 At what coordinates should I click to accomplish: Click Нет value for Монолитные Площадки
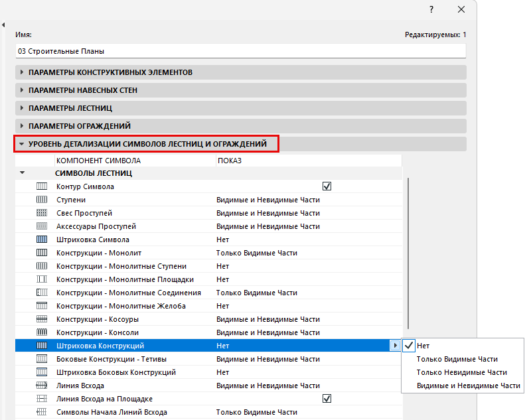222,279
